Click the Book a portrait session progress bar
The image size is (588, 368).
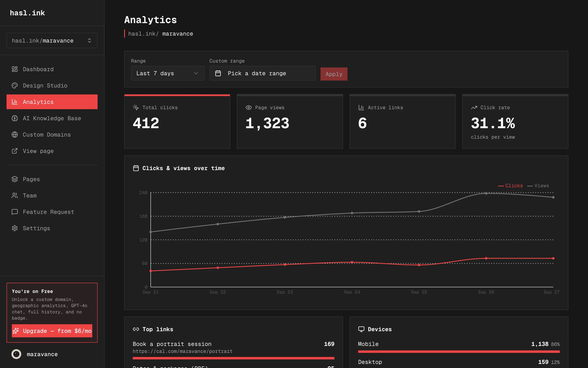[234, 358]
